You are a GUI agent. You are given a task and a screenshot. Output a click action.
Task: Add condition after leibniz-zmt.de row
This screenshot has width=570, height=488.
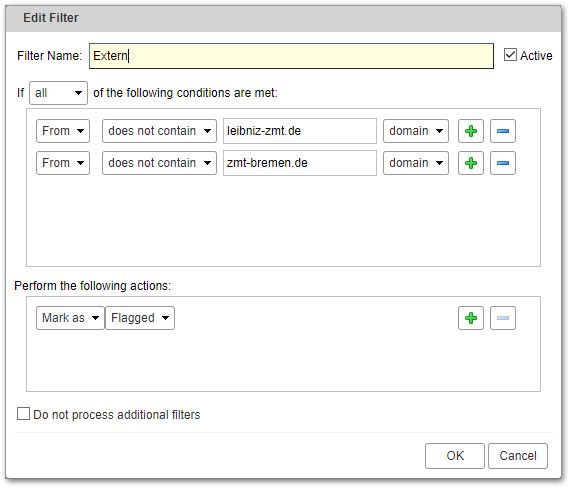coord(471,131)
